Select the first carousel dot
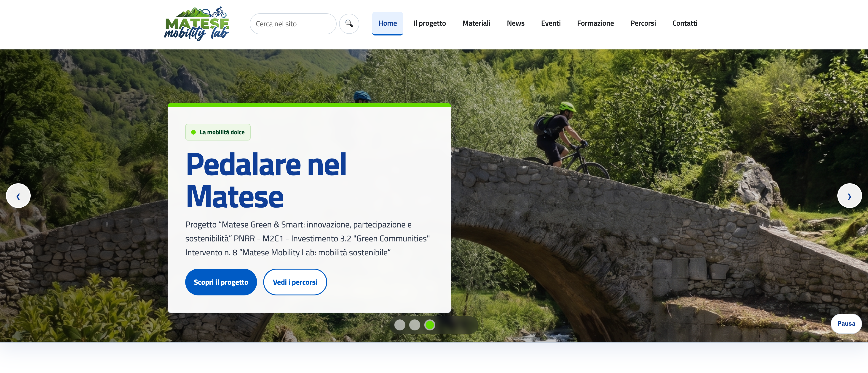868x373 pixels. 400,325
